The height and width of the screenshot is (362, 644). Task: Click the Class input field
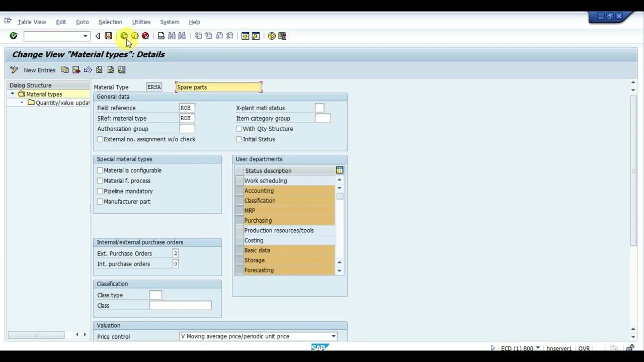click(181, 305)
